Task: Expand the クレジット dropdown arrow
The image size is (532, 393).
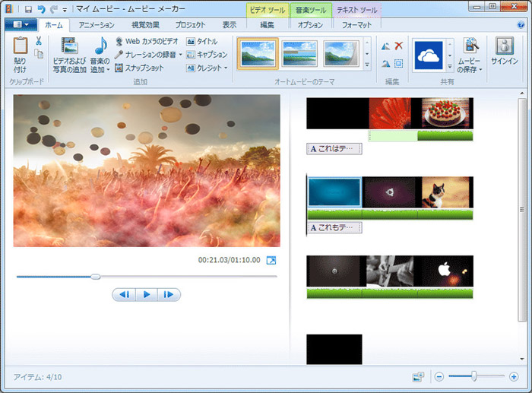Action: (226, 68)
